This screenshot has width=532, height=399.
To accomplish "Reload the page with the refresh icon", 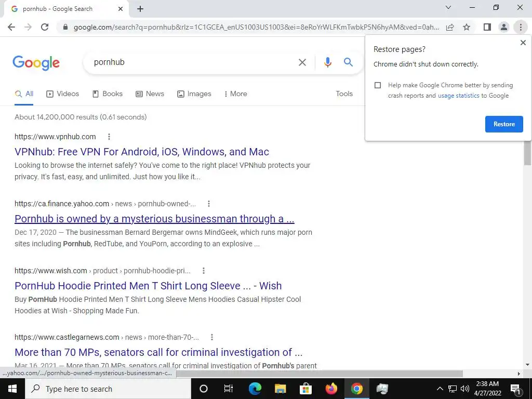I will tap(45, 27).
